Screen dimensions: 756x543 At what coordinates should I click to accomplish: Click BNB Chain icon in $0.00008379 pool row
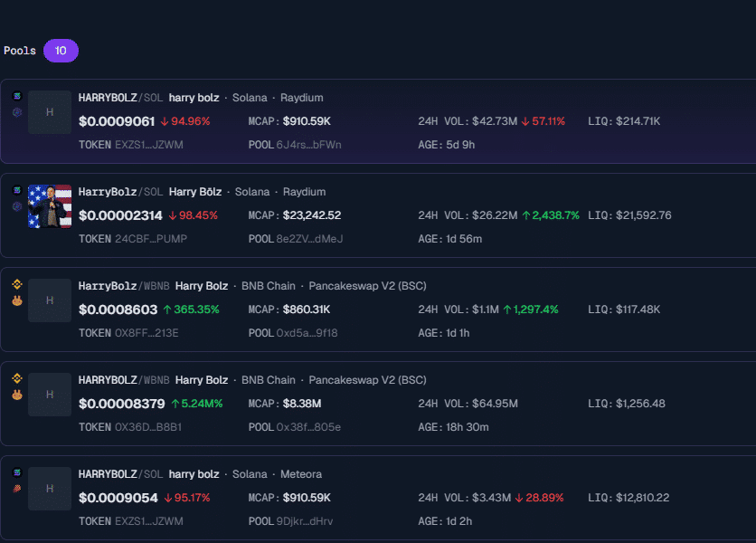(17, 378)
